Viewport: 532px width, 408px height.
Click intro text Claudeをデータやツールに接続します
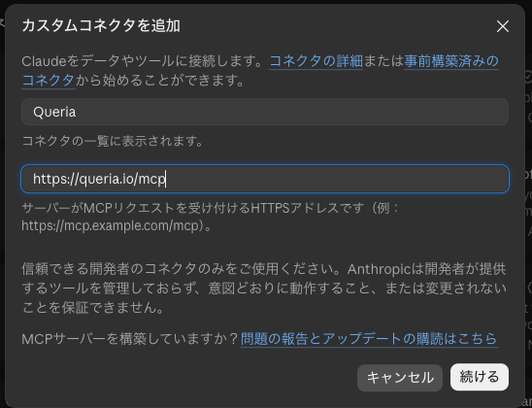(143, 61)
